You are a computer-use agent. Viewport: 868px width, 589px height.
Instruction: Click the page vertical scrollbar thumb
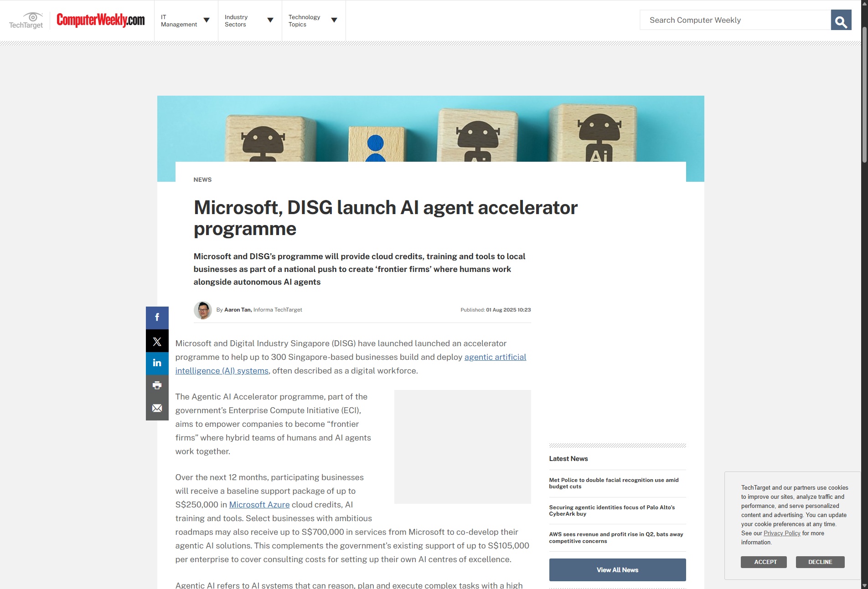click(864, 95)
